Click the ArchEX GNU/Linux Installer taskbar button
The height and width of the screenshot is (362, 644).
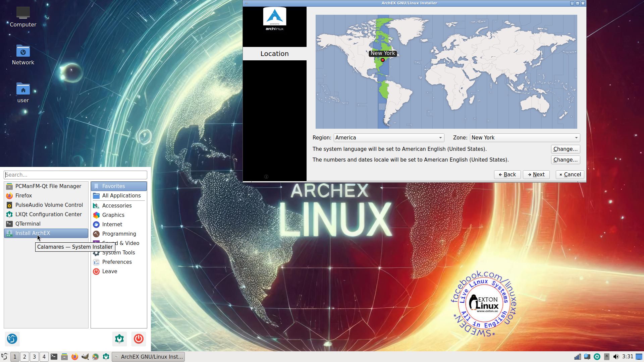(x=149, y=357)
